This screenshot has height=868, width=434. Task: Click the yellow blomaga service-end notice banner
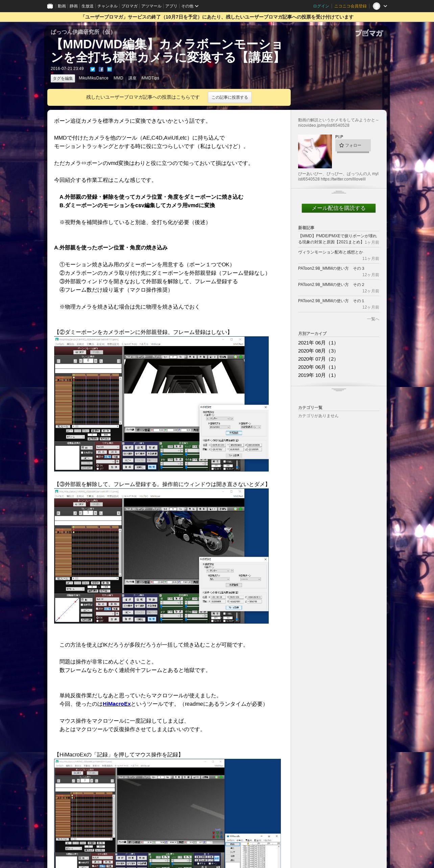click(217, 17)
